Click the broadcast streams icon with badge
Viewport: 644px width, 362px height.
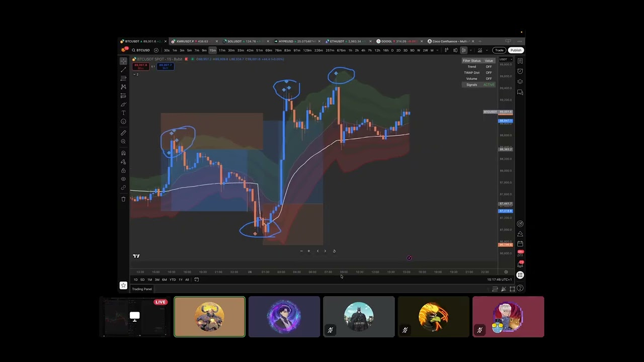tap(520, 253)
